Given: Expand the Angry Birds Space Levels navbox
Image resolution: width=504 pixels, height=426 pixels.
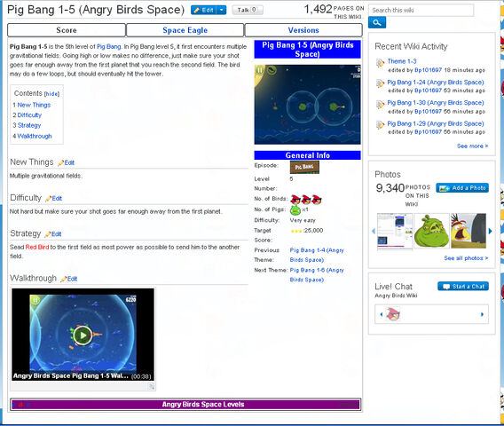Looking at the screenshot, I should click(x=349, y=405).
